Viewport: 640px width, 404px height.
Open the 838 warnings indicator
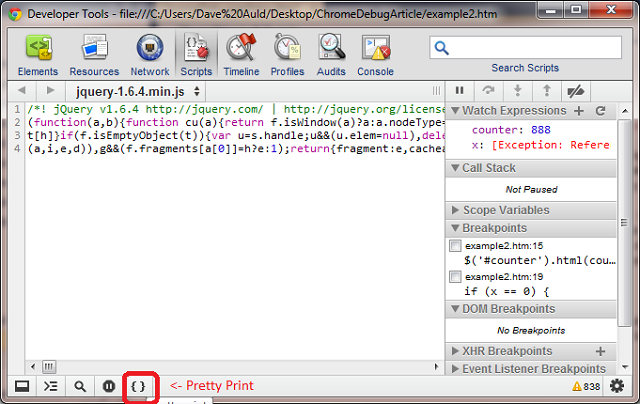tap(586, 386)
